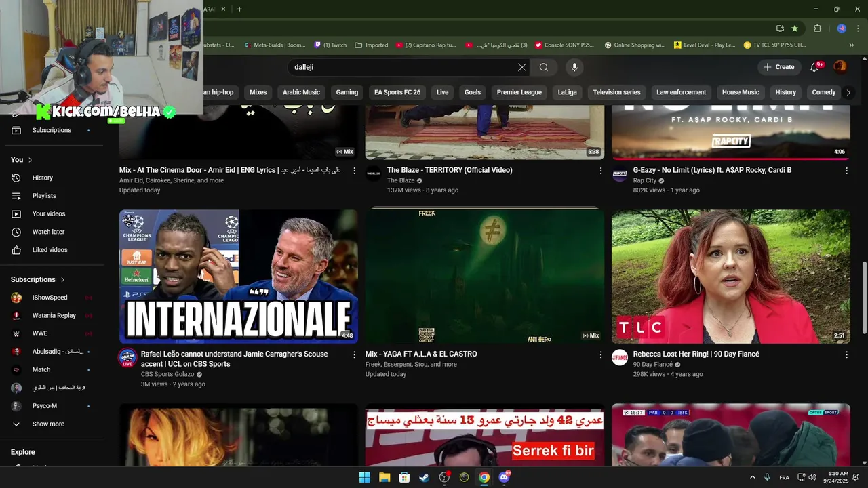Play Rafael Leão INTERNAZIONALE thumbnail
Screen dimensions: 868x488
239,277
